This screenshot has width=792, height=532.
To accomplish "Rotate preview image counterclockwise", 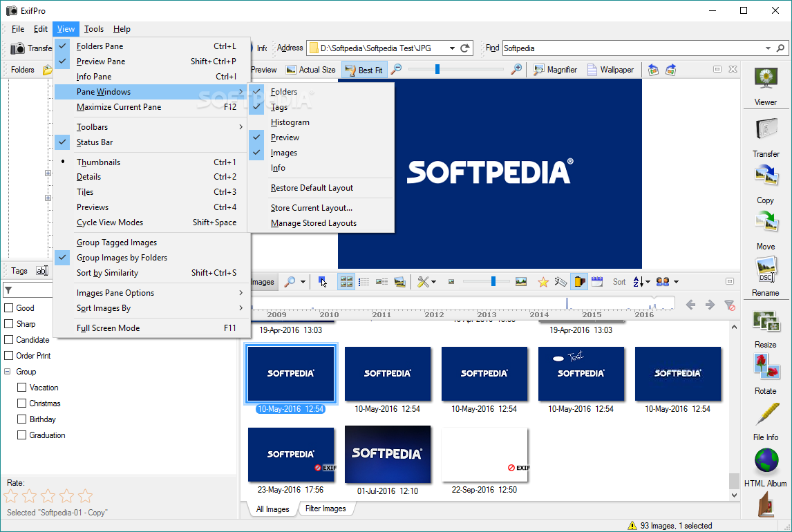I will click(653, 70).
